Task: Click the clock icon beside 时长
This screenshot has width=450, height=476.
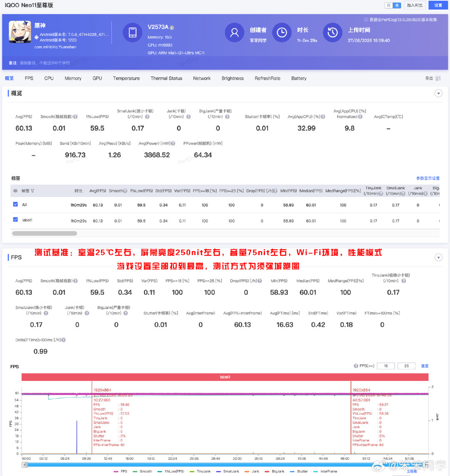Action: click(x=282, y=32)
